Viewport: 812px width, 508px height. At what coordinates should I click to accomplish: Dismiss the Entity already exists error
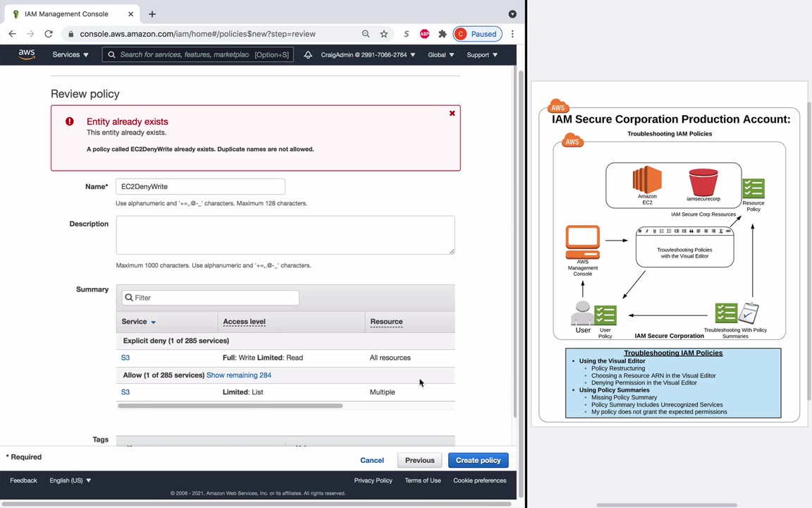click(452, 113)
